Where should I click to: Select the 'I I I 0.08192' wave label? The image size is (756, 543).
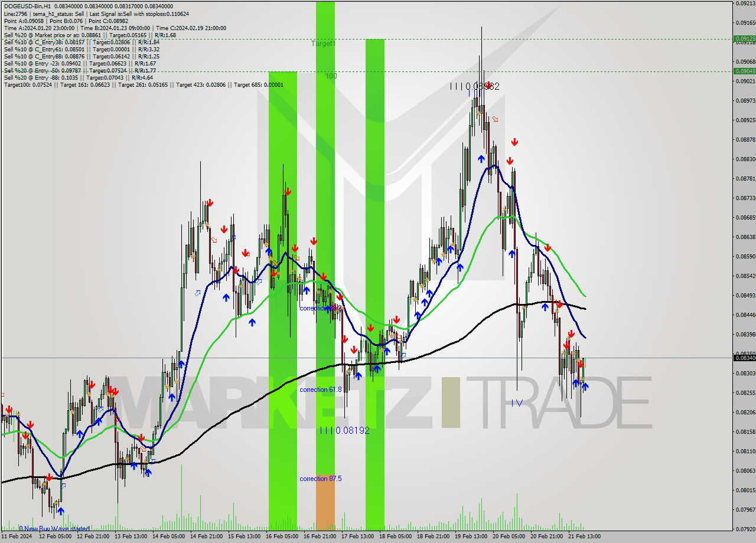pos(344,430)
